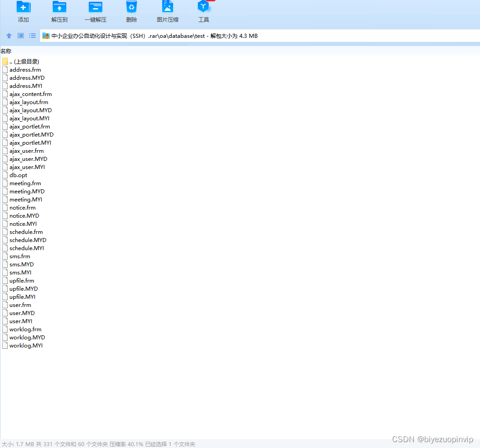Select file sms.MYI
This screenshot has width=480, height=448.
click(x=21, y=273)
